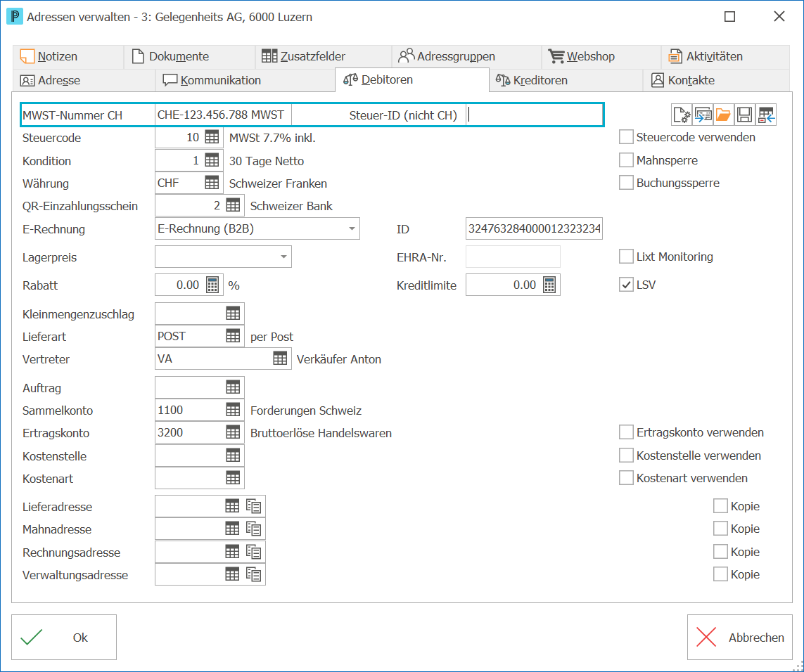Open the Kondition lookup table icon
The height and width of the screenshot is (672, 804).
pos(212,160)
